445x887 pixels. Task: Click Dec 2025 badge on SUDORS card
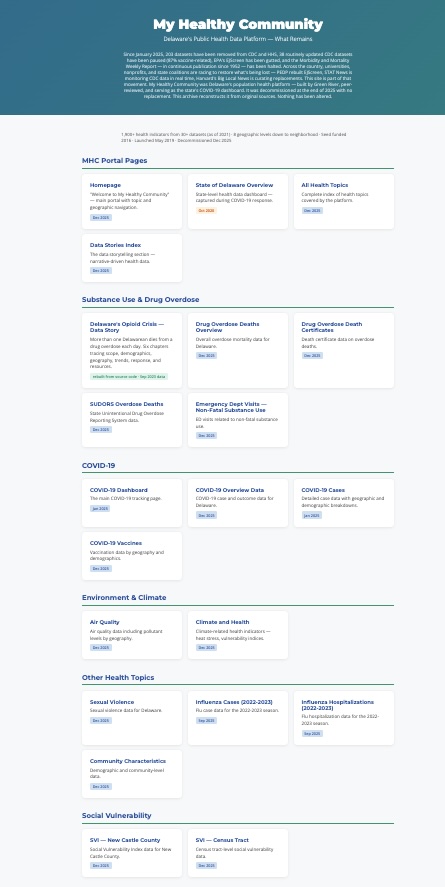tap(101, 429)
